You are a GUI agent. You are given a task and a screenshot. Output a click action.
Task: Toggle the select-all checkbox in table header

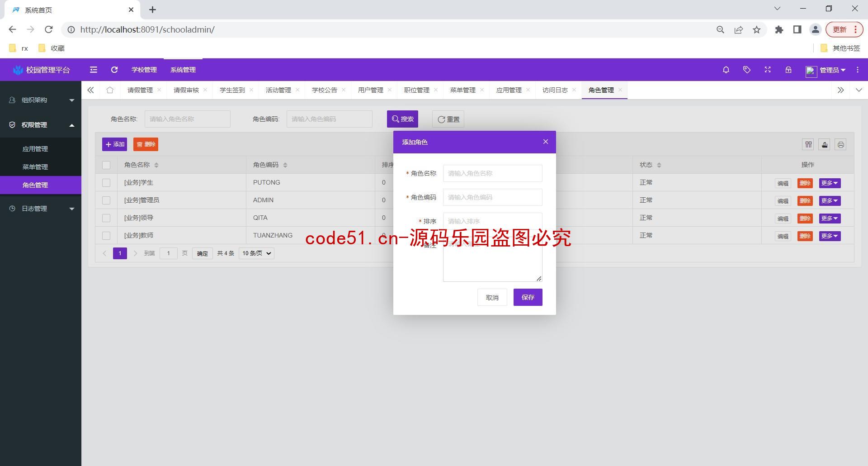(x=106, y=165)
